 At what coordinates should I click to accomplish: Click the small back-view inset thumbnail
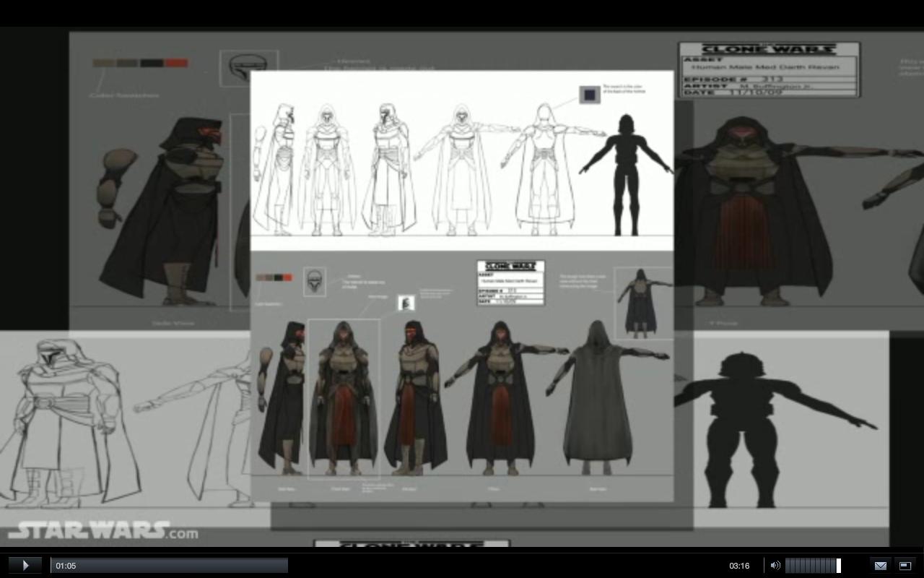641,303
